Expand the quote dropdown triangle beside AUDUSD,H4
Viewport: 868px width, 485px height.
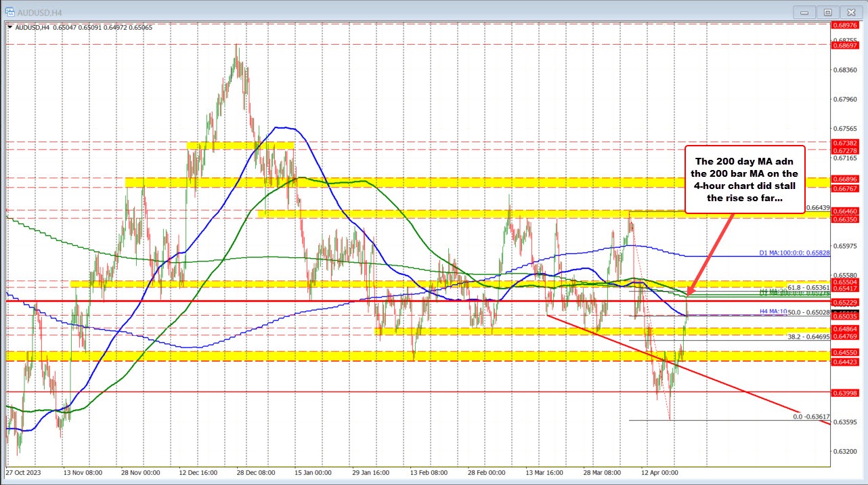click(11, 28)
